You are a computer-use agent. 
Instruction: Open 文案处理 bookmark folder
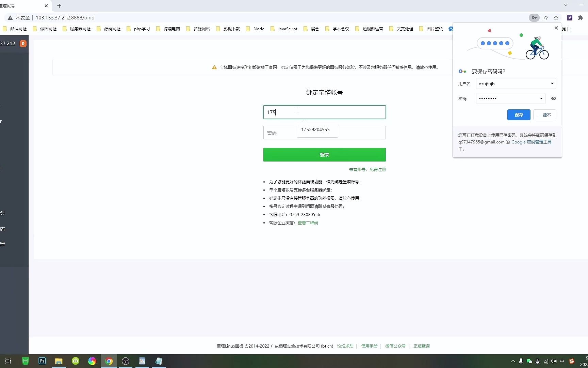tap(402, 29)
